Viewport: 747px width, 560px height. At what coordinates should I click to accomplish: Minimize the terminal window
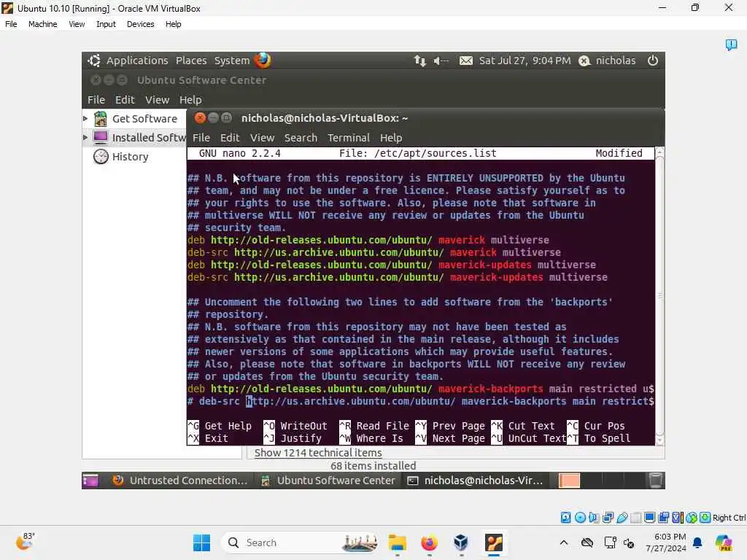pos(214,118)
